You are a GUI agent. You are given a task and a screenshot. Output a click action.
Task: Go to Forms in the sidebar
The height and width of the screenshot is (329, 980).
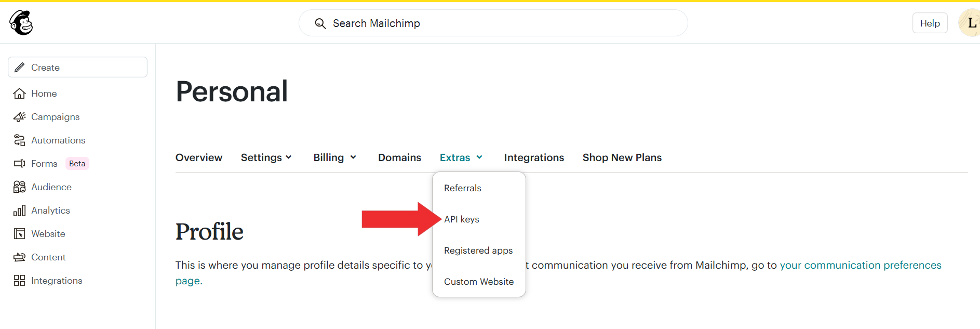pyautogui.click(x=44, y=164)
